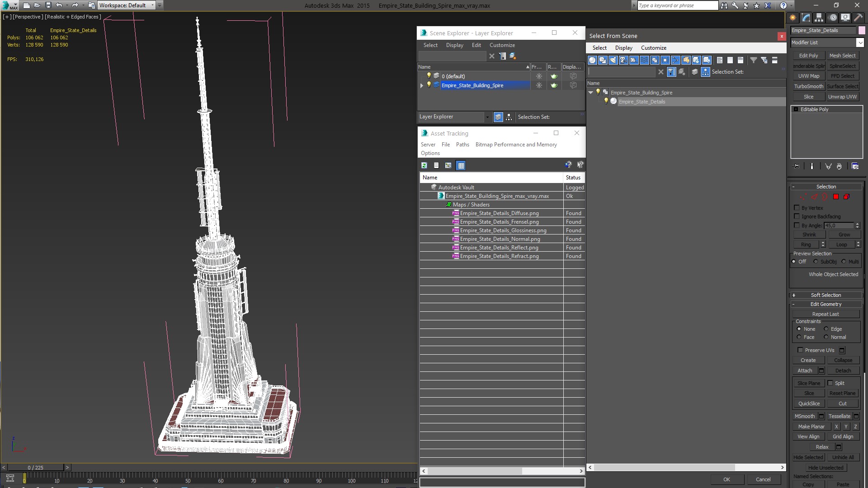Screen dimensions: 868x488
Task: Click Make Unique icon under modifier stack
Action: (828, 166)
